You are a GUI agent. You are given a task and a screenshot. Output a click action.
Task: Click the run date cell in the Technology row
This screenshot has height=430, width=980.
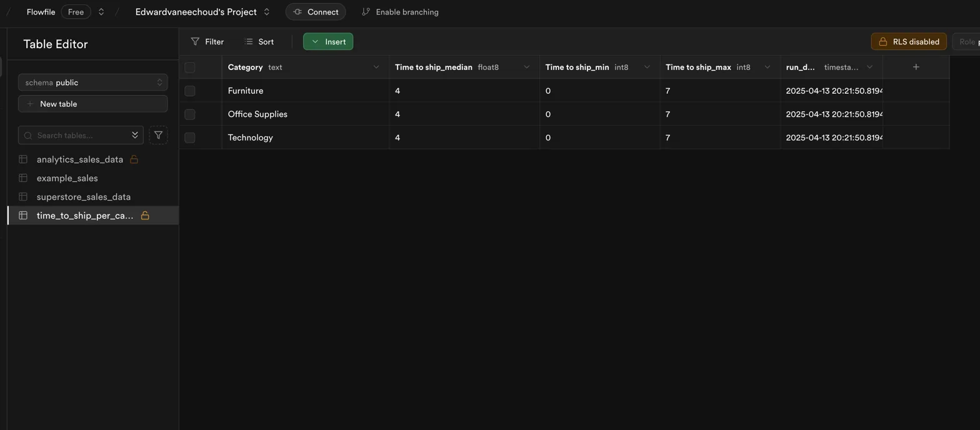click(832, 137)
